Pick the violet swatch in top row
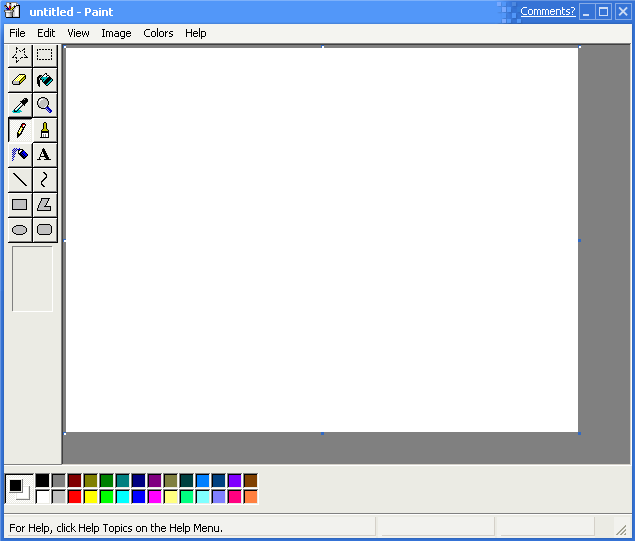Screen dimensions: 635x541 (234, 481)
